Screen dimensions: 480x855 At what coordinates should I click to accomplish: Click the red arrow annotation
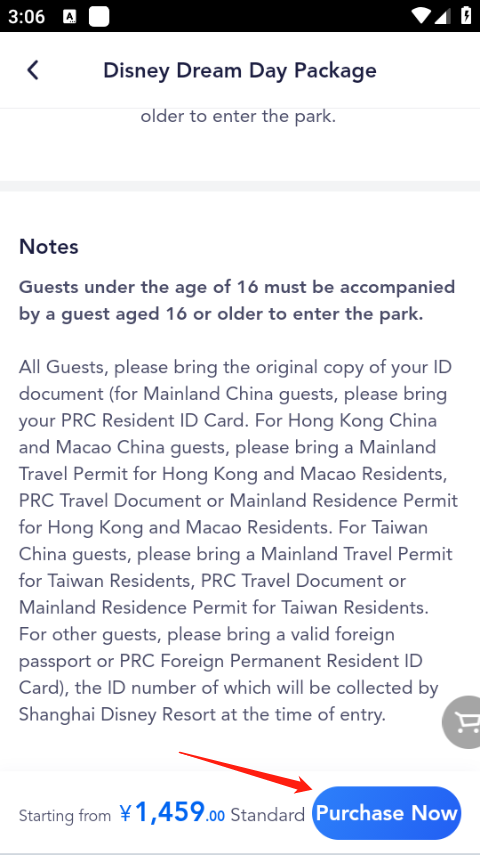245,772
